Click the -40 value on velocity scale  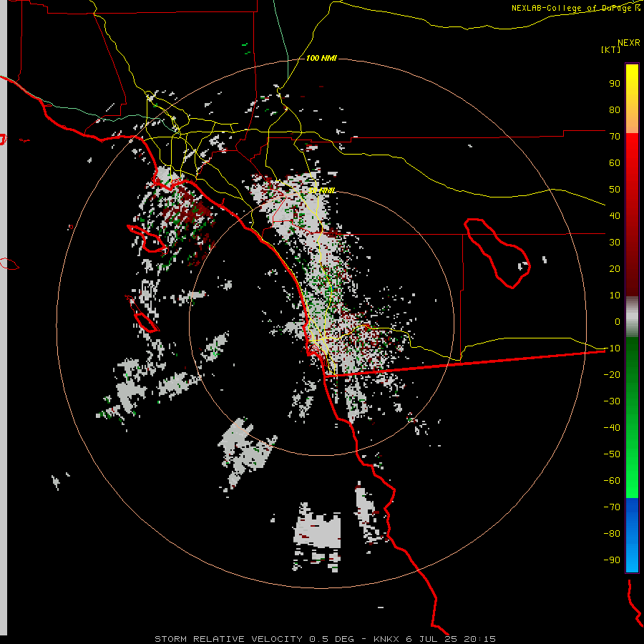pos(612,428)
